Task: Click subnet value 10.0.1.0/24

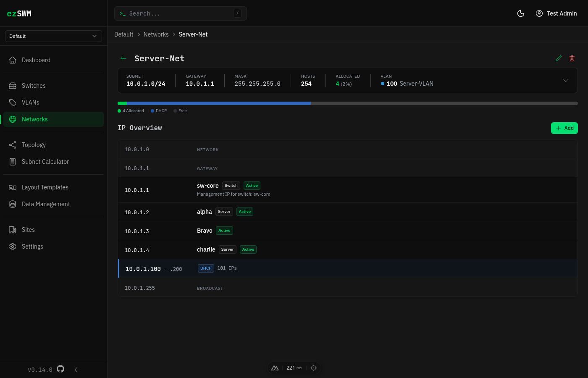Action: tap(146, 84)
